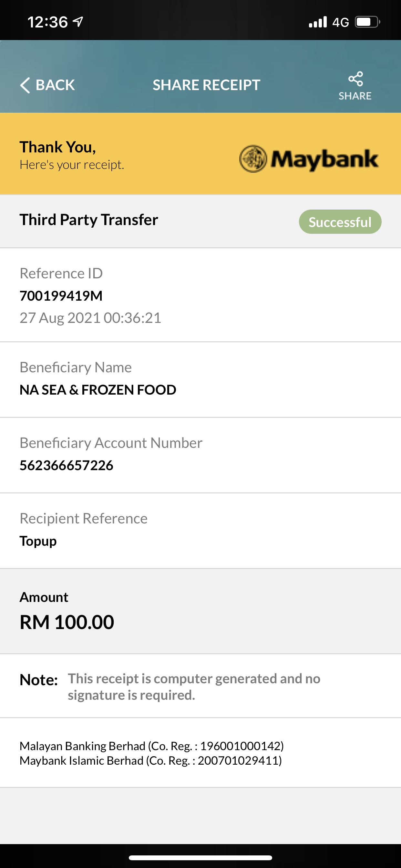Tap the cellular signal strength bars
The width and height of the screenshot is (401, 868).
[318, 22]
